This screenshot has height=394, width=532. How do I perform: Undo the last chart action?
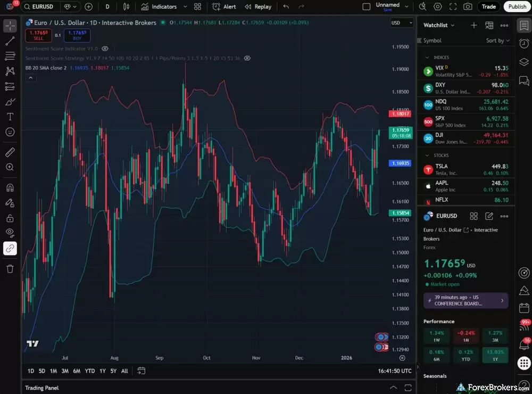click(x=286, y=6)
